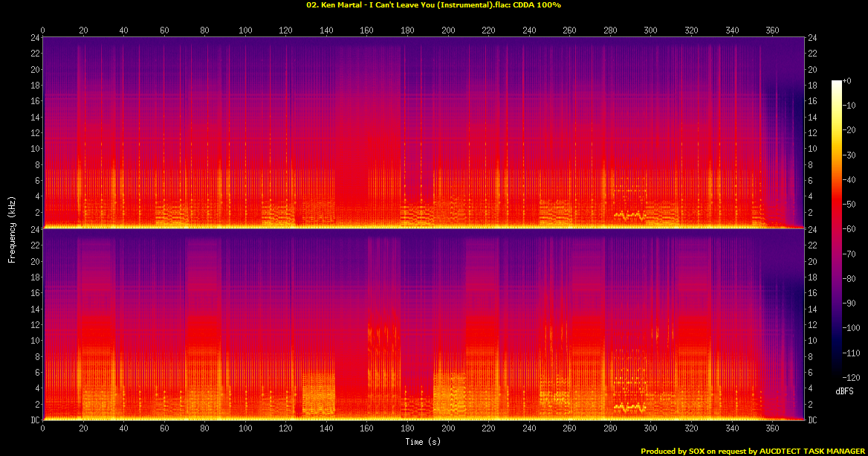The height and width of the screenshot is (456, 868).
Task: Click the "dBFS" label under the color scale
Action: click(x=845, y=391)
